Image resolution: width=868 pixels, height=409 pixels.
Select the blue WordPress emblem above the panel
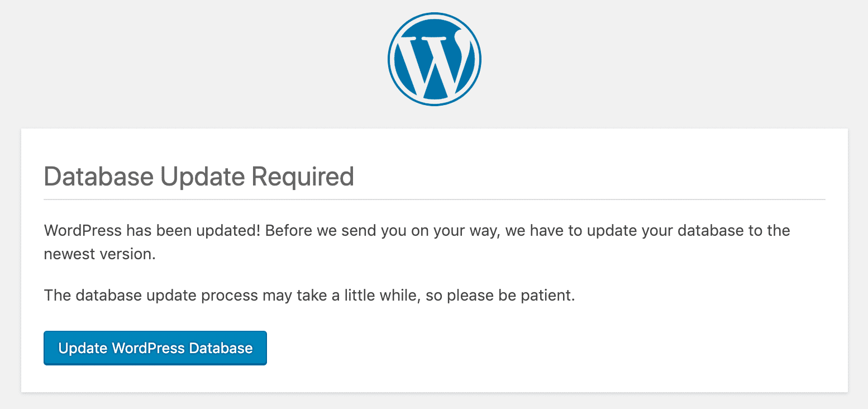coord(434,58)
